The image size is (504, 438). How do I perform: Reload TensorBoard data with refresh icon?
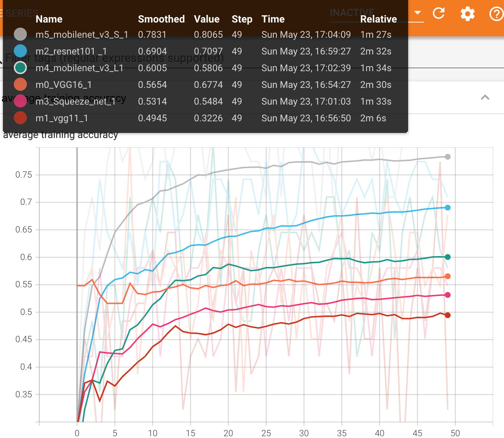pos(439,13)
